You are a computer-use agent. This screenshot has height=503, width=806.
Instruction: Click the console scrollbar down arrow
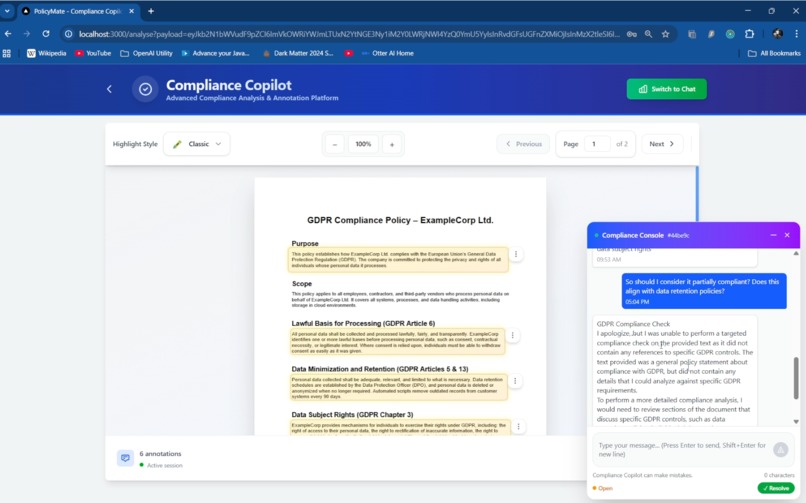tap(796, 422)
